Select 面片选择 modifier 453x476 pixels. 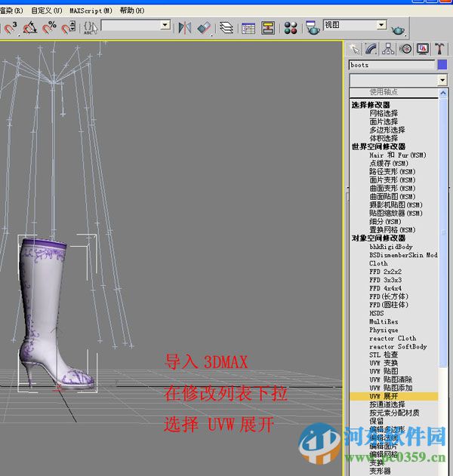[384, 121]
